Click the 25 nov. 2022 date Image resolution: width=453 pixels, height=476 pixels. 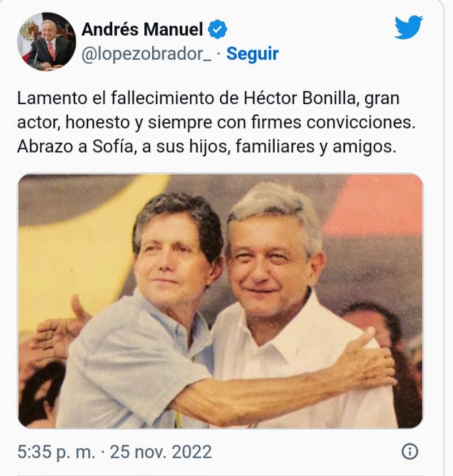click(x=161, y=452)
